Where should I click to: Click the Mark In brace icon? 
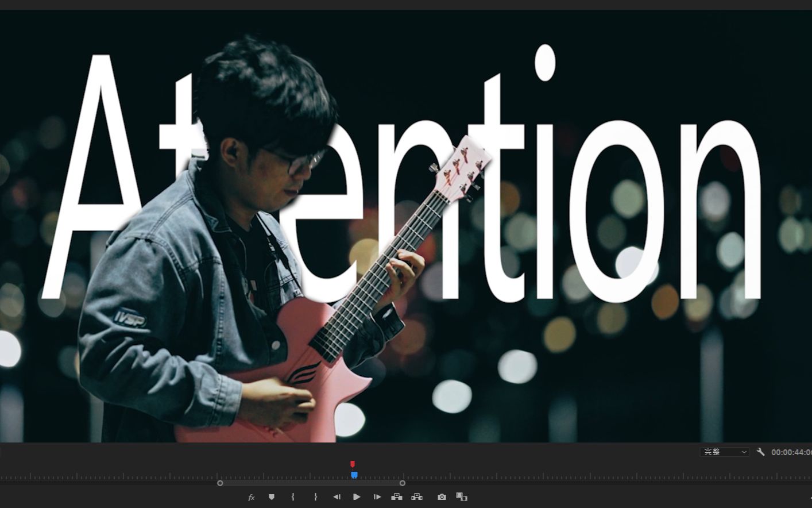tap(293, 497)
